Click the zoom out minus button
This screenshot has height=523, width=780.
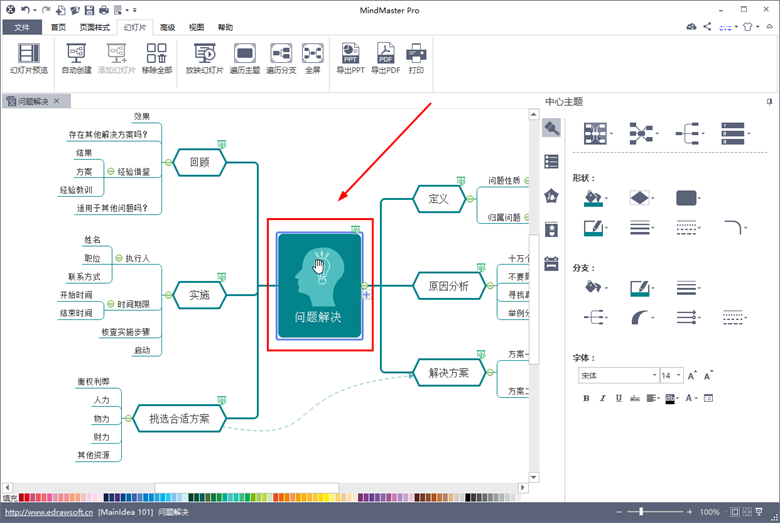[x=619, y=512]
